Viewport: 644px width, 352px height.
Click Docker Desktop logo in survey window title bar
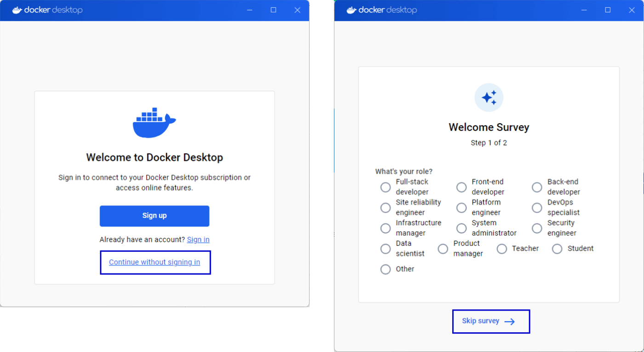[382, 10]
